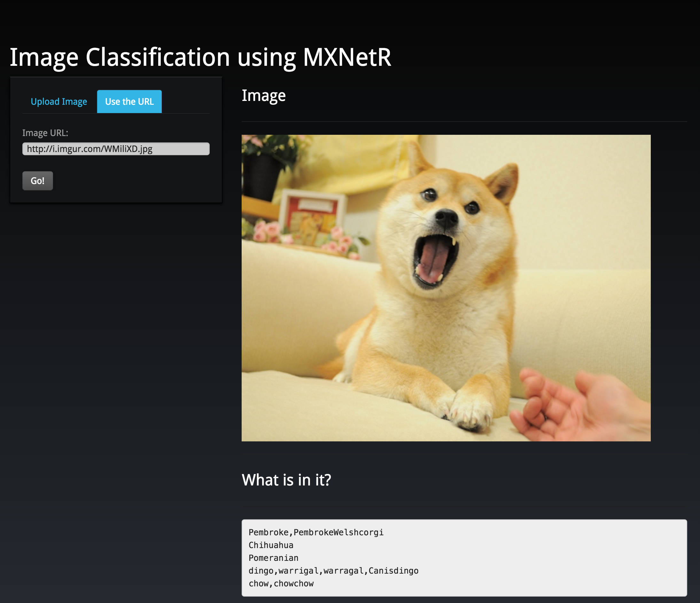Select the Pomeranian prediction line
The height and width of the screenshot is (603, 700).
click(273, 558)
